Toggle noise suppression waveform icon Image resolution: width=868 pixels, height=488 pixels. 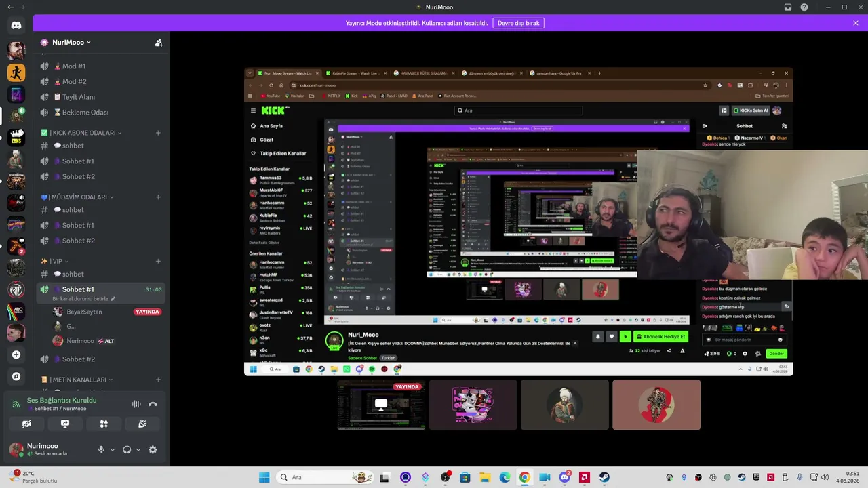[x=136, y=404]
